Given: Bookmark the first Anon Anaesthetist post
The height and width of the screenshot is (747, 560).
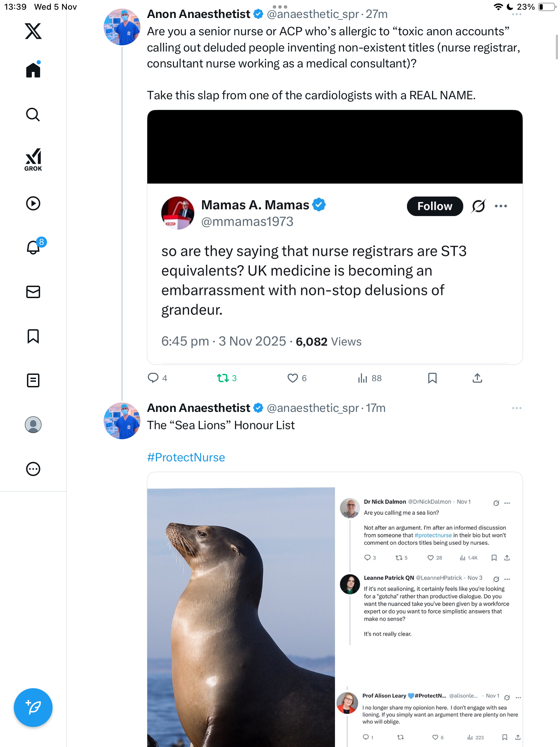Looking at the screenshot, I should pos(432,378).
